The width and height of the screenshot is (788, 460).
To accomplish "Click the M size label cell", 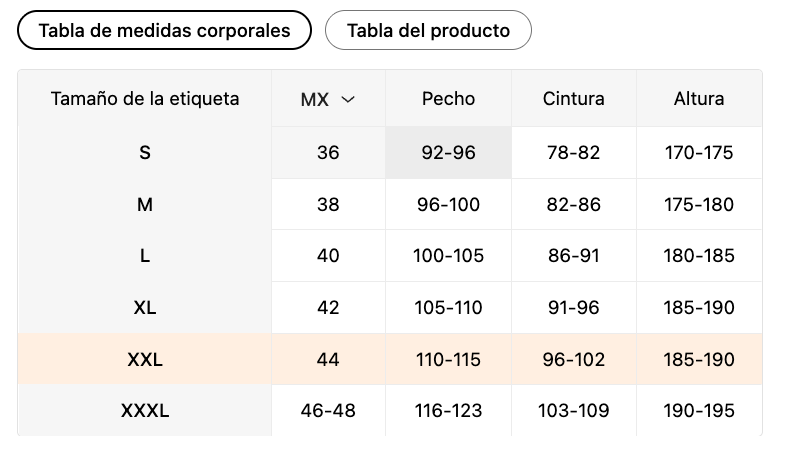I will tap(145, 205).
